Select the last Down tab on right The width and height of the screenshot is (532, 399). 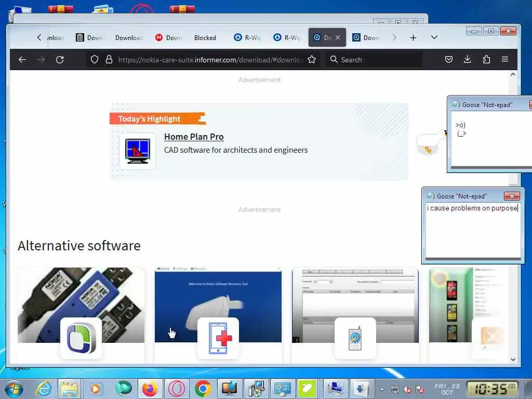366,37
